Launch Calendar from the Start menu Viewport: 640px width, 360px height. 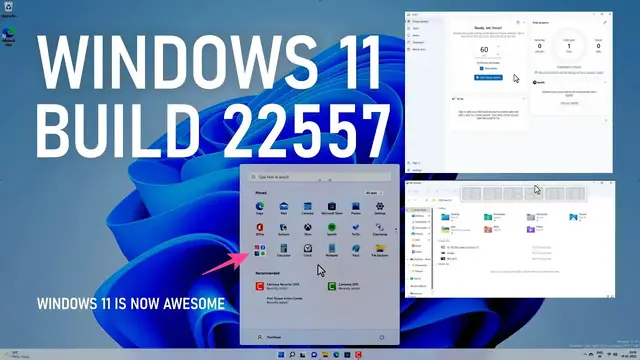pyautogui.click(x=307, y=208)
